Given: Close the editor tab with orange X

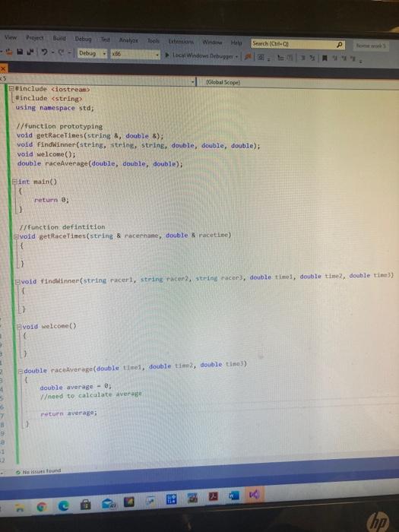Looking at the screenshot, I should (3, 69).
